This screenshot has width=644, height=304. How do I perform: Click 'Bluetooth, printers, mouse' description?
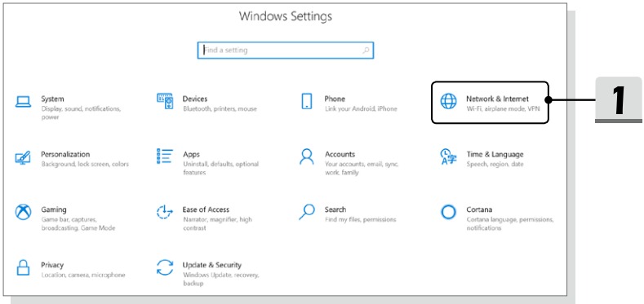pyautogui.click(x=220, y=109)
